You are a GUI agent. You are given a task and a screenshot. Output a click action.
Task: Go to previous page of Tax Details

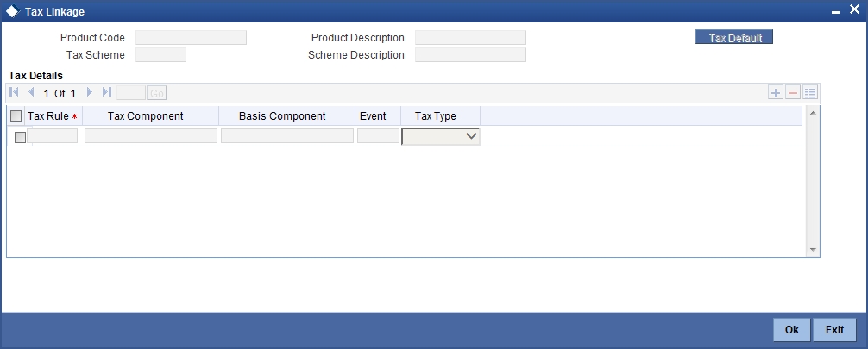31,92
